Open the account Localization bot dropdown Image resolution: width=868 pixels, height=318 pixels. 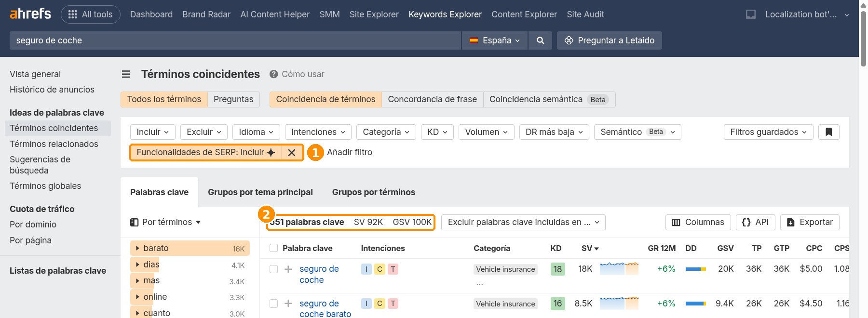(807, 14)
